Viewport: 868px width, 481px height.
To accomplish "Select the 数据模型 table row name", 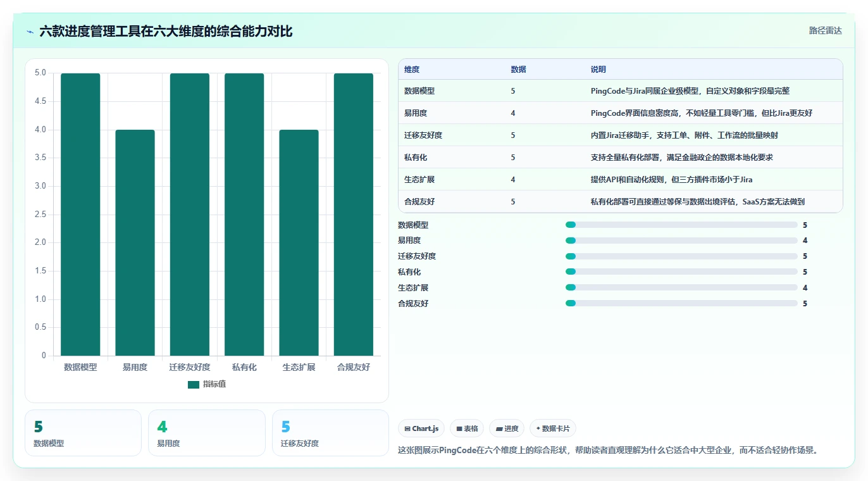I will tap(419, 91).
